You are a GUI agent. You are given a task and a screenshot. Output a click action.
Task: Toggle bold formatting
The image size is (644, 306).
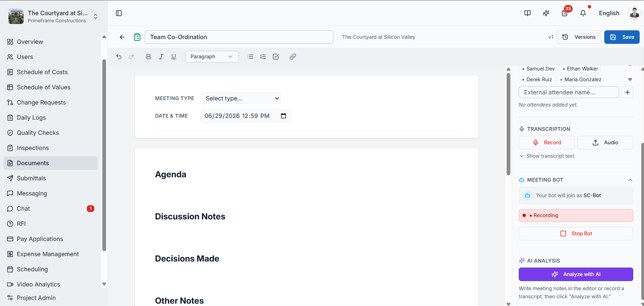tap(148, 57)
